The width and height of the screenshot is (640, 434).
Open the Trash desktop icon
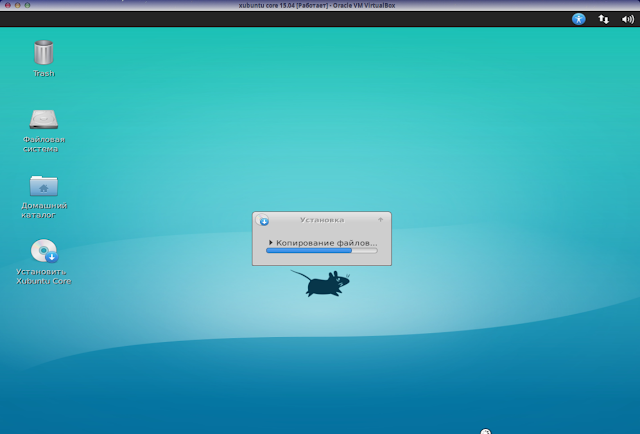[x=44, y=52]
